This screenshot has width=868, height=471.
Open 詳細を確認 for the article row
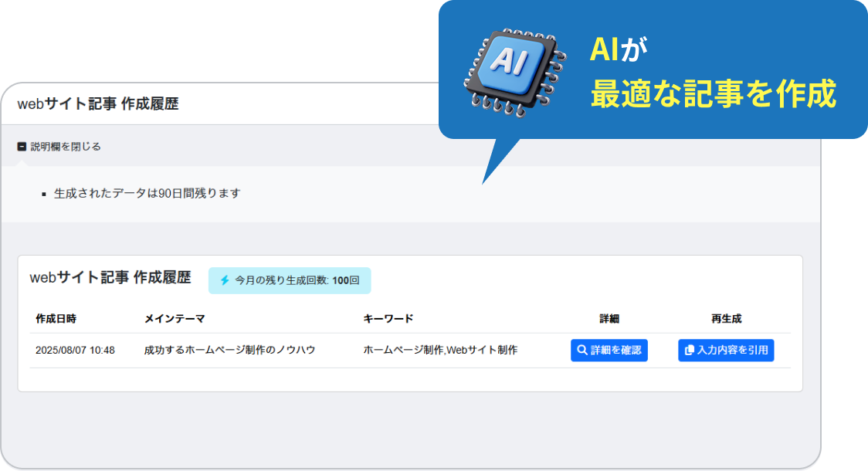[x=609, y=350]
